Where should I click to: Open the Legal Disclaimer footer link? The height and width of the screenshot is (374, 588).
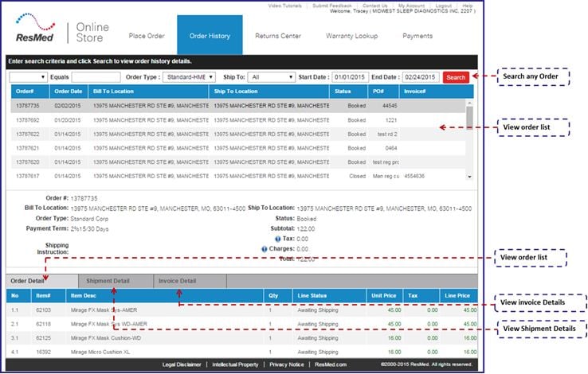tap(182, 364)
